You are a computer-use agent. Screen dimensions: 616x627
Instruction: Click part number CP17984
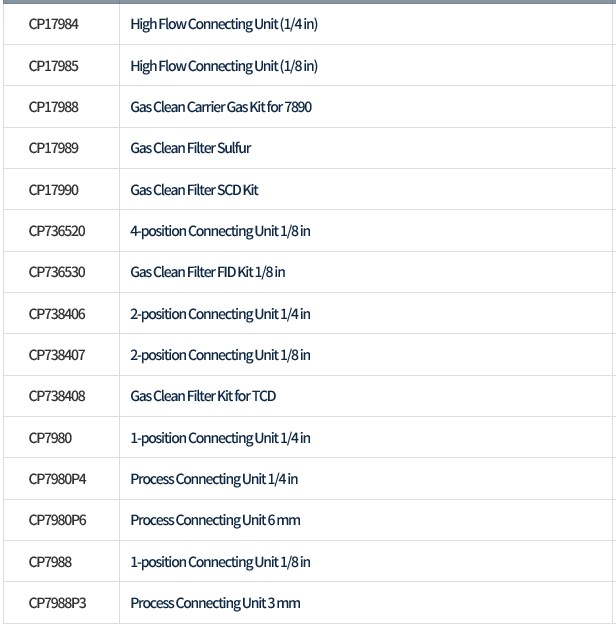tap(54, 24)
